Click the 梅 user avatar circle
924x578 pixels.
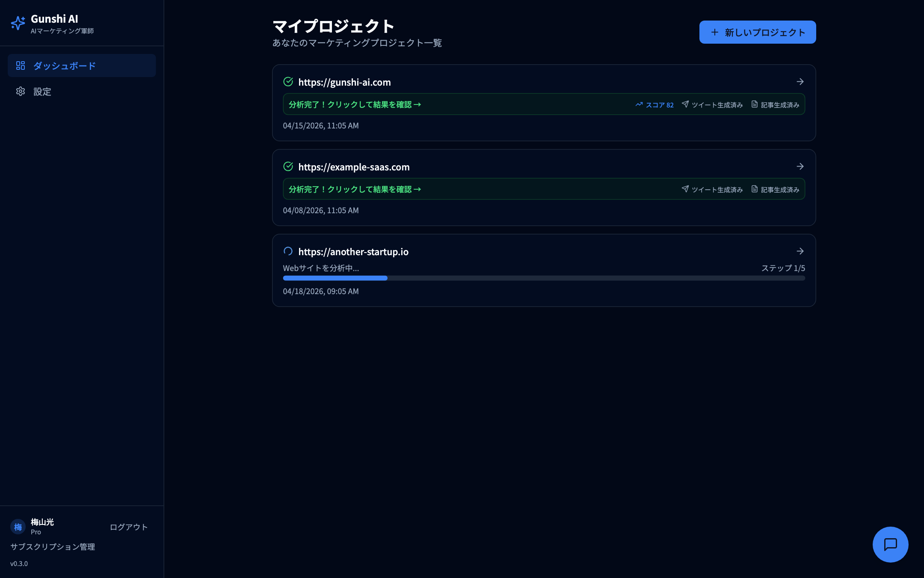18,527
